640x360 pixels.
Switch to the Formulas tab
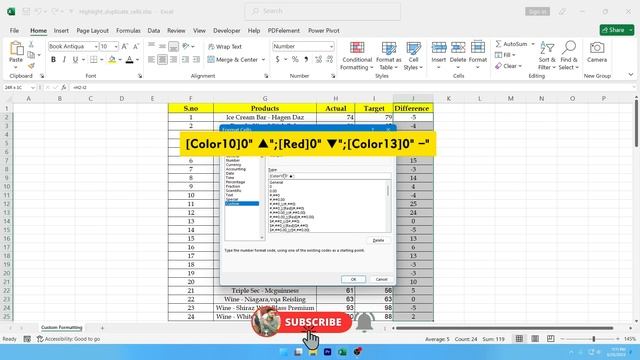(x=128, y=31)
